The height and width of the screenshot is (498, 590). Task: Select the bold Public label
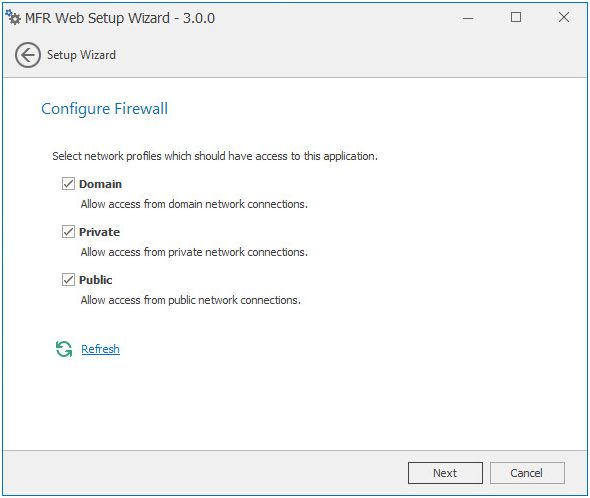(x=96, y=280)
